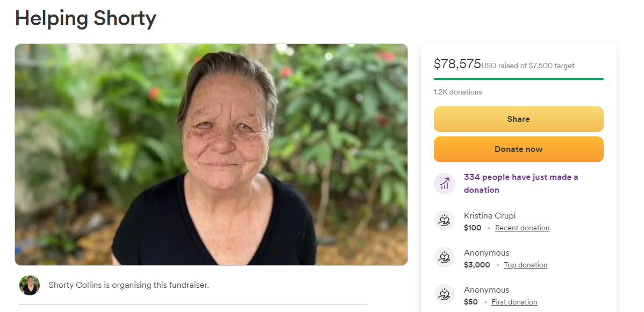Click the purple trending chart icon
644x312 pixels.
[445, 184]
